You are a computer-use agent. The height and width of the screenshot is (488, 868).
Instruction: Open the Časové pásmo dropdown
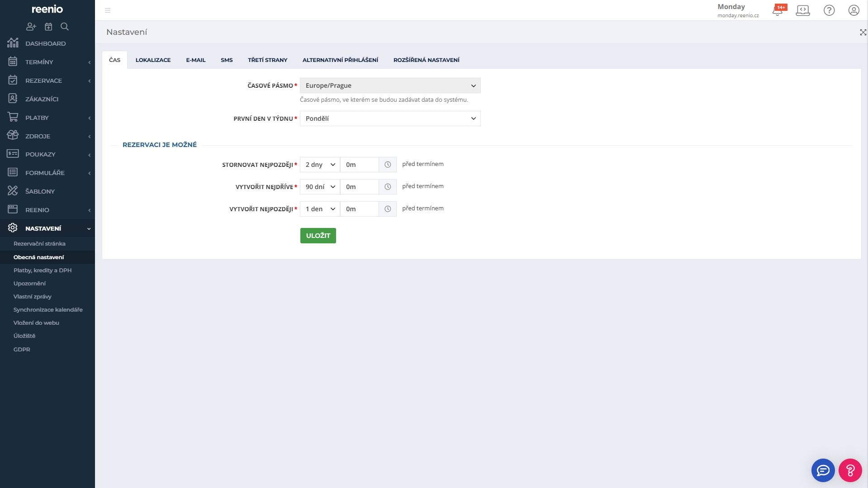pyautogui.click(x=390, y=85)
